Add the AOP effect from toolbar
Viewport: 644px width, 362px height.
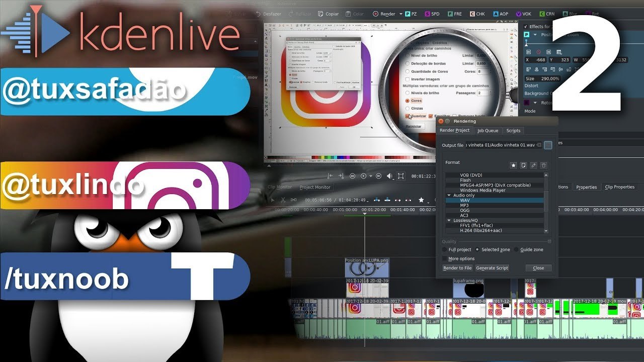click(x=501, y=14)
